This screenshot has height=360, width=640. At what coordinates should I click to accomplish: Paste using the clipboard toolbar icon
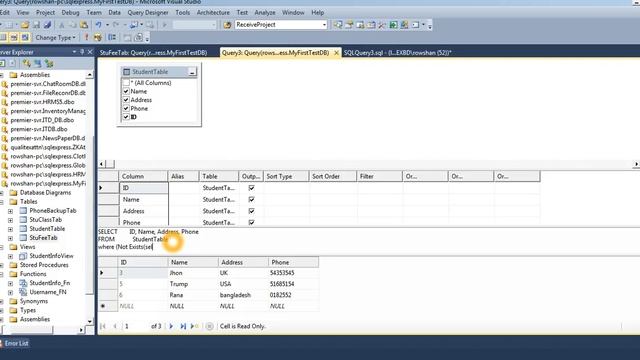[84, 25]
